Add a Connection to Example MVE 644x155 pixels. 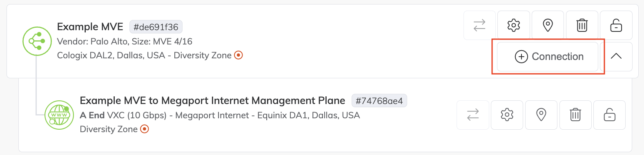pos(548,57)
